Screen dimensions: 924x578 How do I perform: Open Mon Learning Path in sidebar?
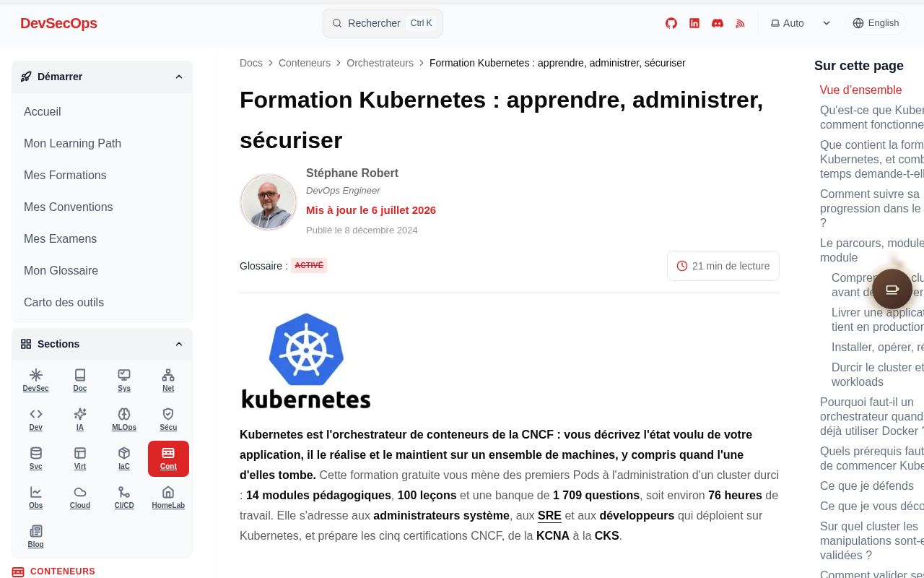click(102, 143)
